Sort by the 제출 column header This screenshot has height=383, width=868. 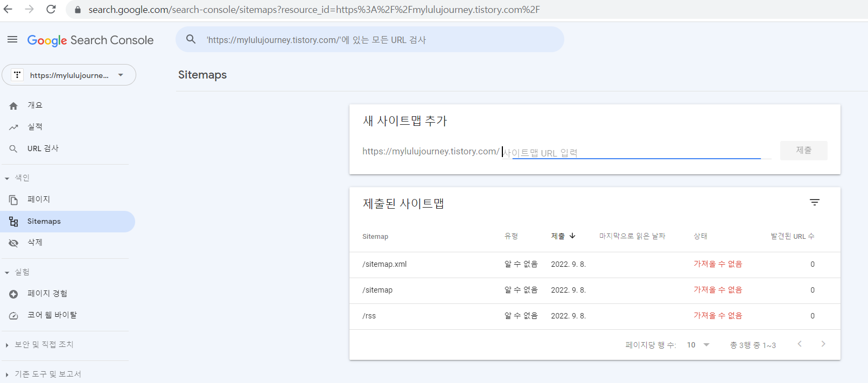click(558, 236)
